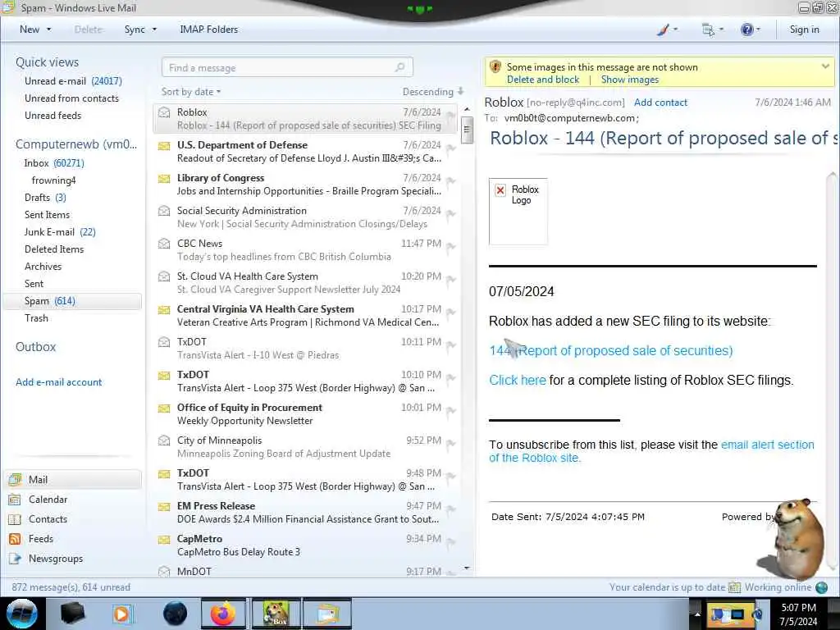This screenshot has width=840, height=630.
Task: Collapse the image warning bar chevron
Action: 825,66
